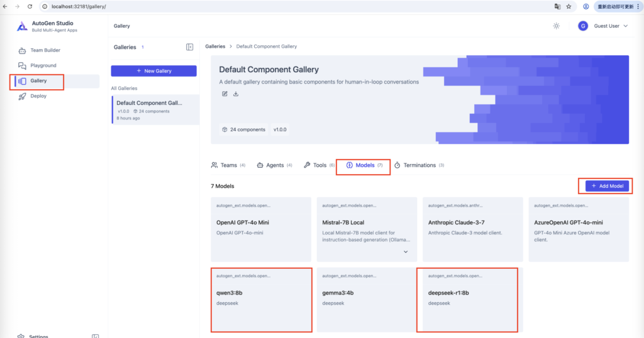Click the v1.0.0 version badge
Screen dimensions: 644x338
click(280, 129)
